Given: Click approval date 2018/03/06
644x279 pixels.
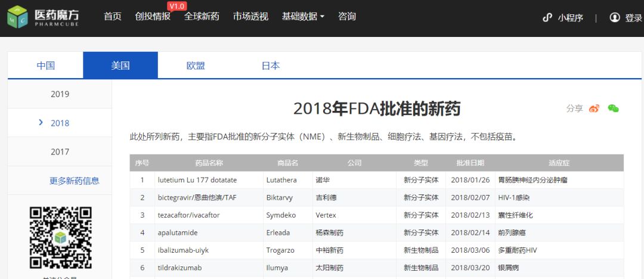Looking at the screenshot, I should (x=470, y=250).
